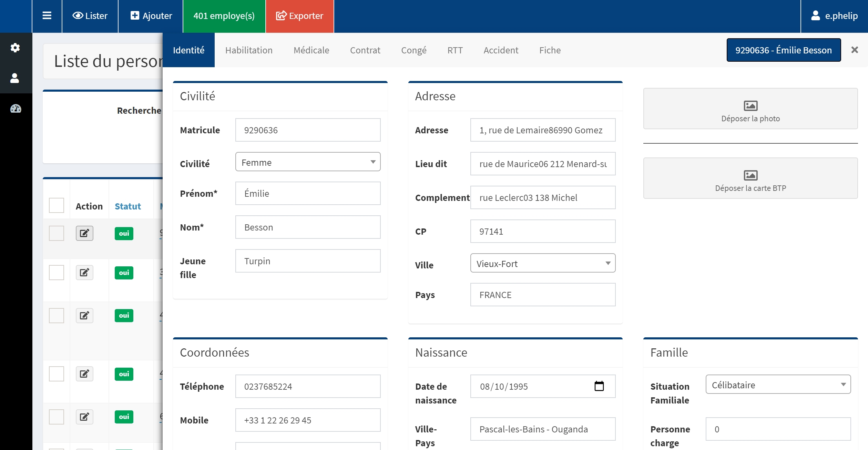Viewport: 868px width, 450px height.
Task: Click the Adresse input field
Action: (543, 130)
